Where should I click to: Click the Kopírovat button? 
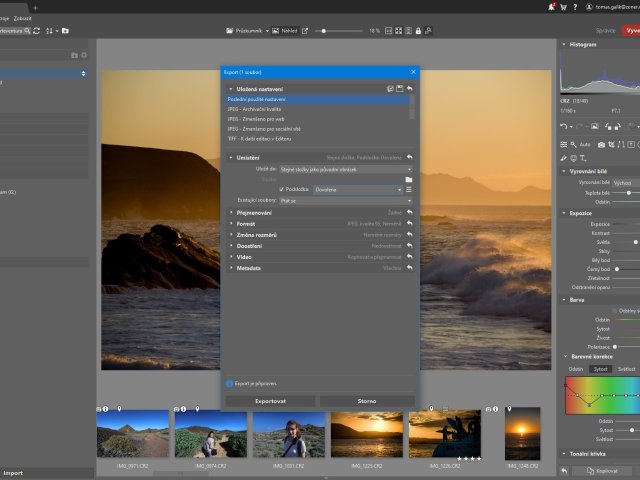602,471
